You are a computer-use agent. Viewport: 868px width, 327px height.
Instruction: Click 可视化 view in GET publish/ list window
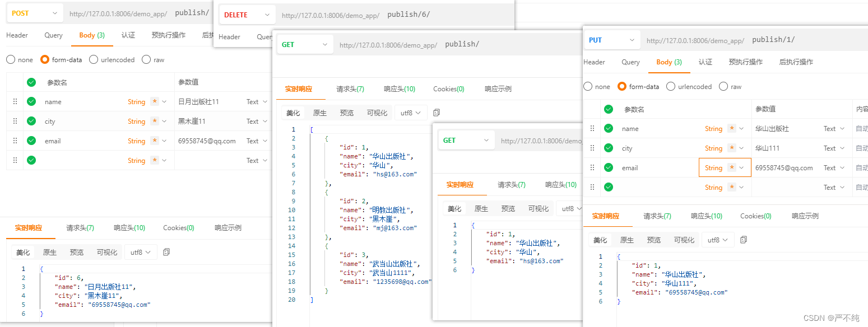(x=377, y=113)
